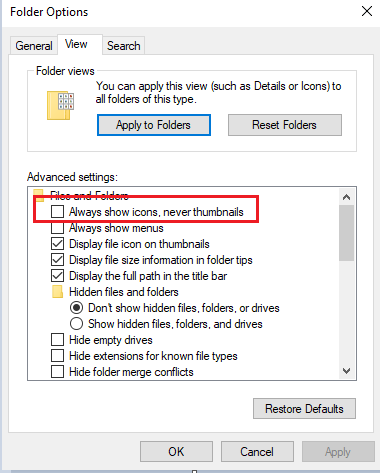Click the Hidden files and folders folder icon
The image size is (380, 473).
[x=57, y=292]
